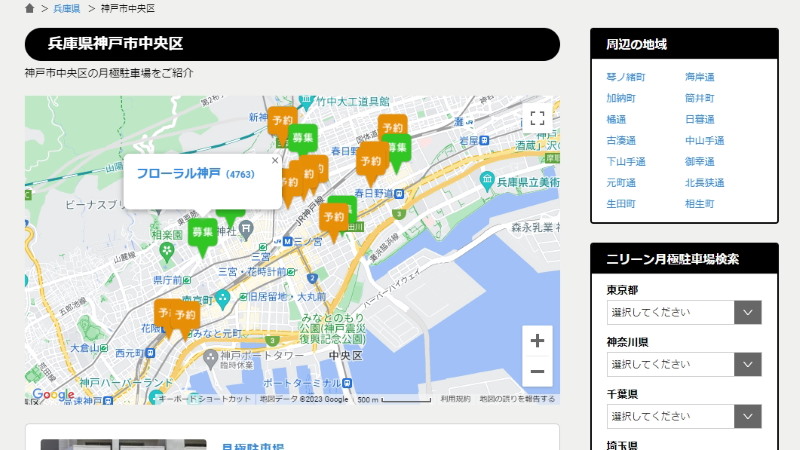Viewport: 800px width, 450px height.
Task: Open the 東京都 selection dropdown
Action: pos(684,312)
